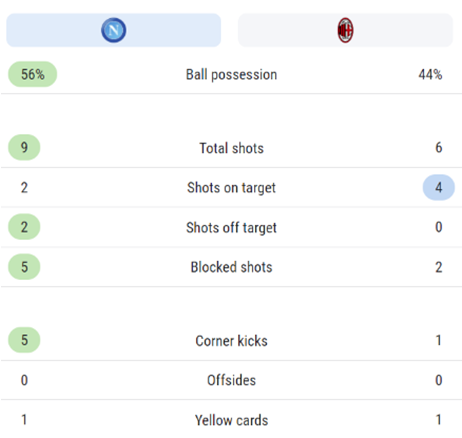This screenshot has width=462, height=438.
Task: Click the Corner kicks label
Action: pos(231,341)
